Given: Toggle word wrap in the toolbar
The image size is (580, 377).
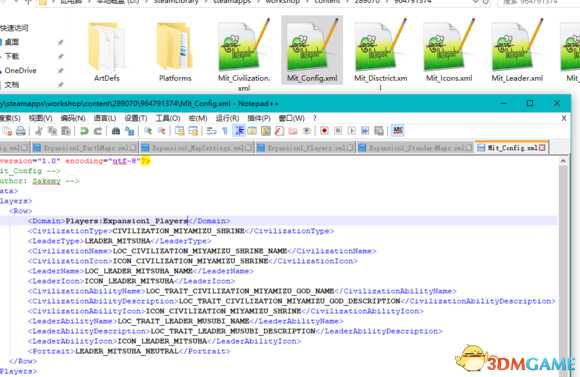Looking at the screenshot, I should 212,131.
